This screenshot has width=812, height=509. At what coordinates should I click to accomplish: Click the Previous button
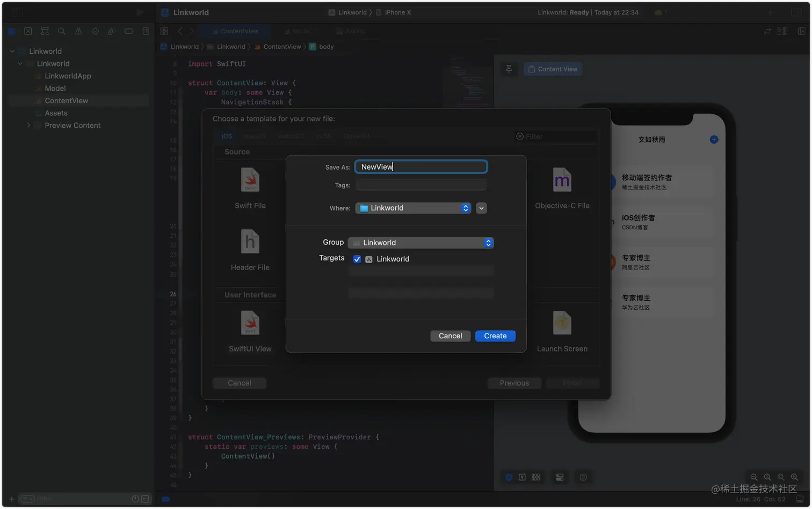(x=514, y=383)
